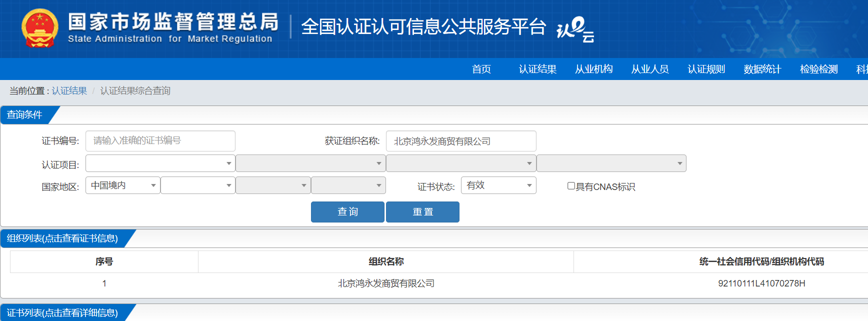Click the 统一社会信用代码/组织机构代码 column header

click(x=761, y=261)
